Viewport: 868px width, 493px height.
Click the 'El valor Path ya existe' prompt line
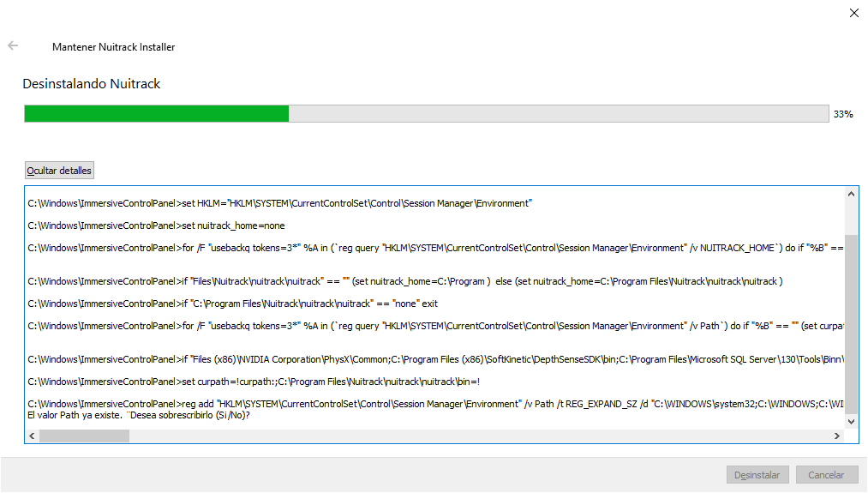[139, 415]
